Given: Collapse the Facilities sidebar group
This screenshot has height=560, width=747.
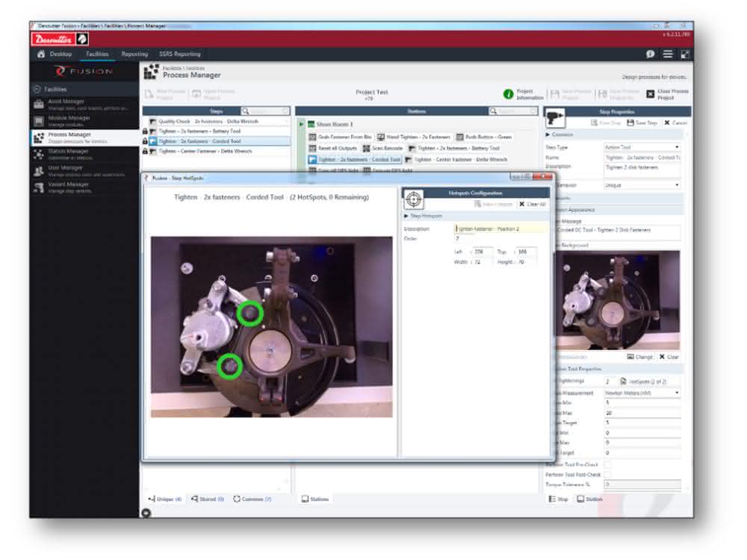Looking at the screenshot, I should pyautogui.click(x=37, y=90).
